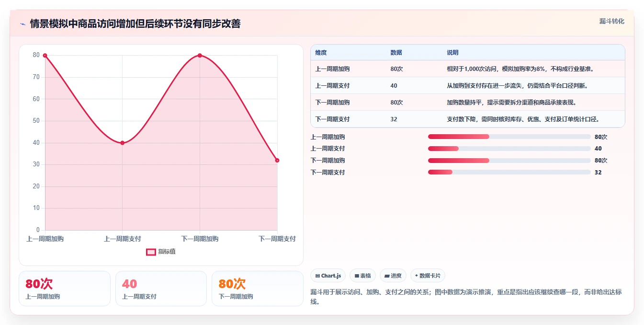This screenshot has height=325, width=644.
Task: Click the 数据卡片 tag
Action: (x=428, y=276)
